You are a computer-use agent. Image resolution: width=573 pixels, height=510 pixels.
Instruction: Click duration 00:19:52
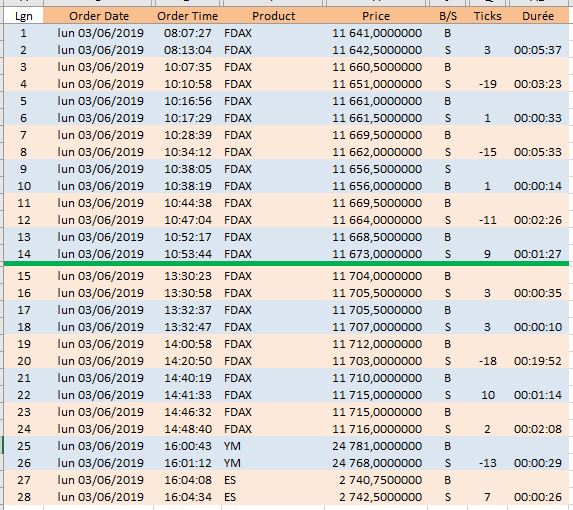pyautogui.click(x=538, y=361)
